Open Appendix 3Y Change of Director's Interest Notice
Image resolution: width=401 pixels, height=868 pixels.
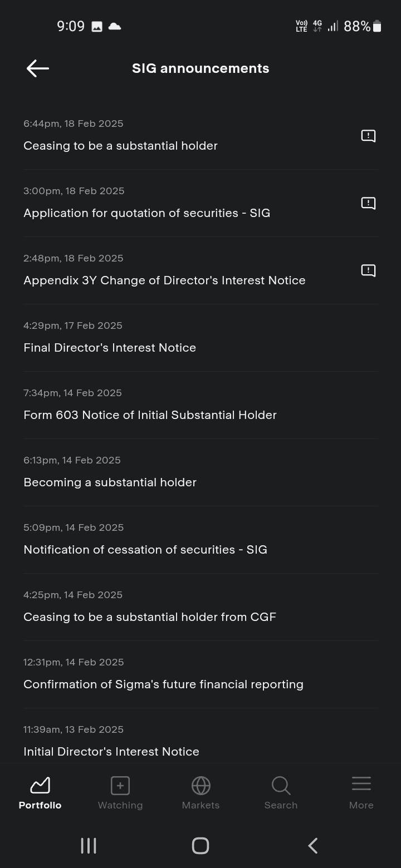164,280
